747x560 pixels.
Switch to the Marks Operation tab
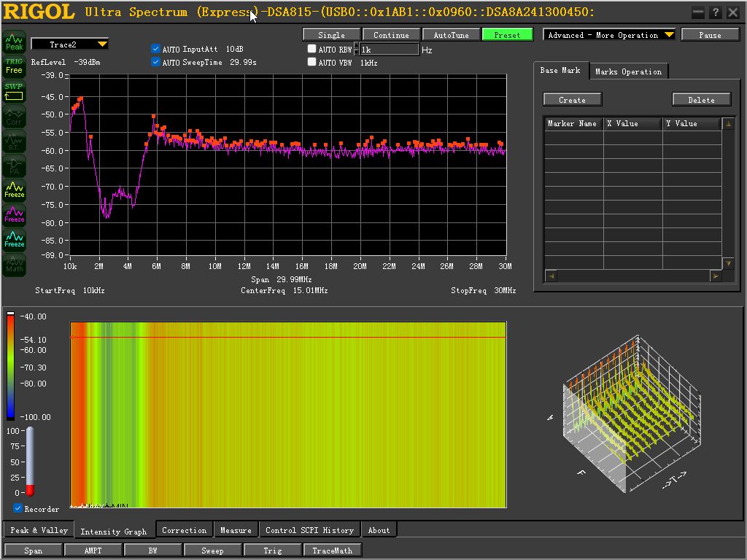(628, 71)
